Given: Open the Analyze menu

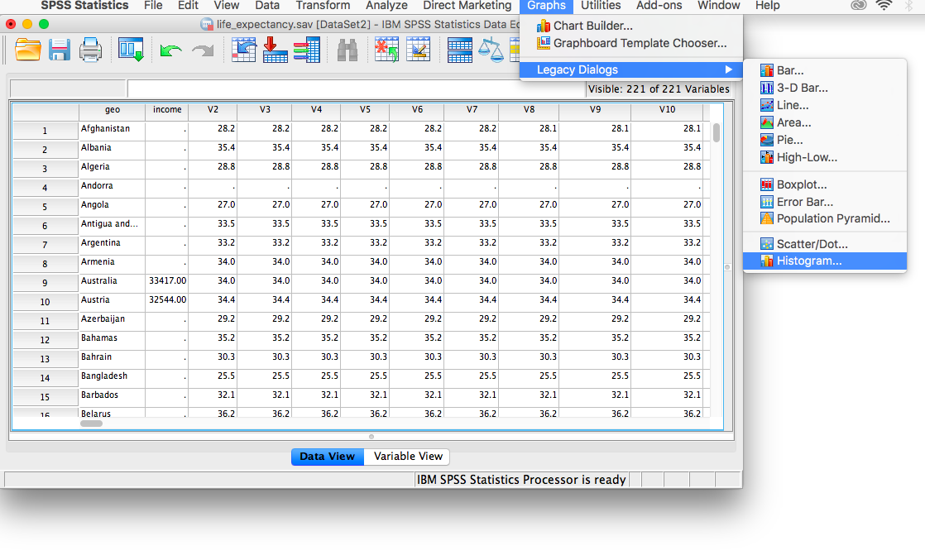Looking at the screenshot, I should (386, 6).
